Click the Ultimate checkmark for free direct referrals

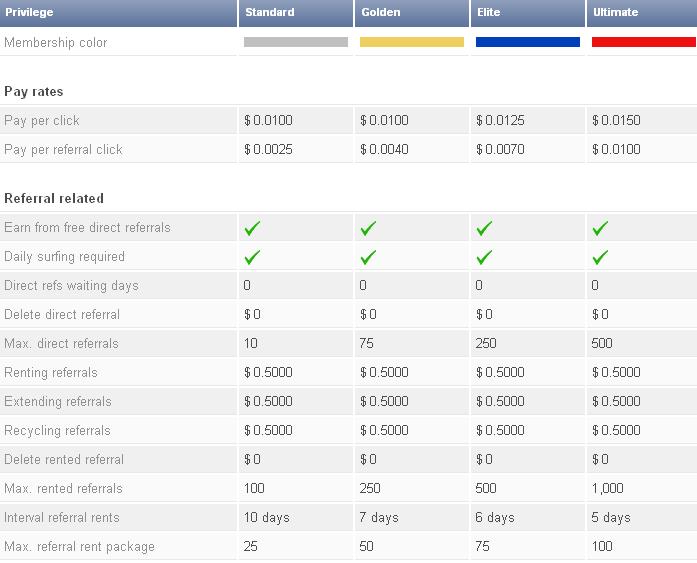[x=600, y=228]
